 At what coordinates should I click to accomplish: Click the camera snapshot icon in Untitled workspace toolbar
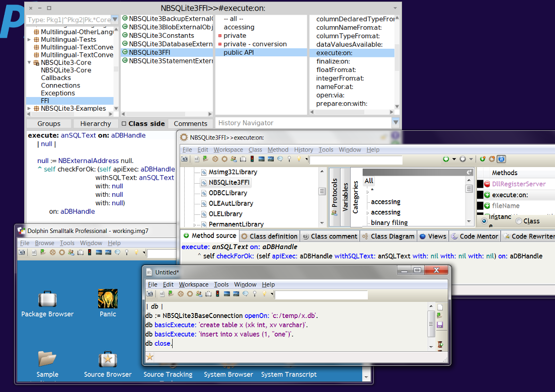pyautogui.click(x=150, y=294)
